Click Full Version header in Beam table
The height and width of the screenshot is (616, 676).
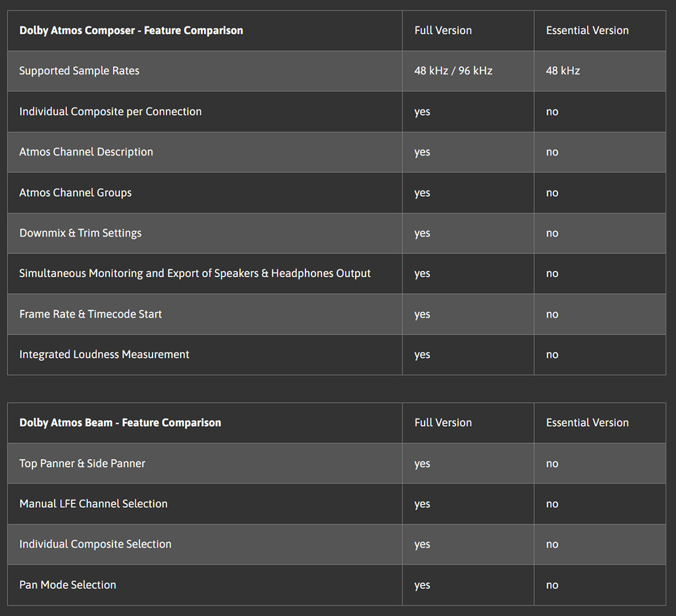tap(443, 423)
